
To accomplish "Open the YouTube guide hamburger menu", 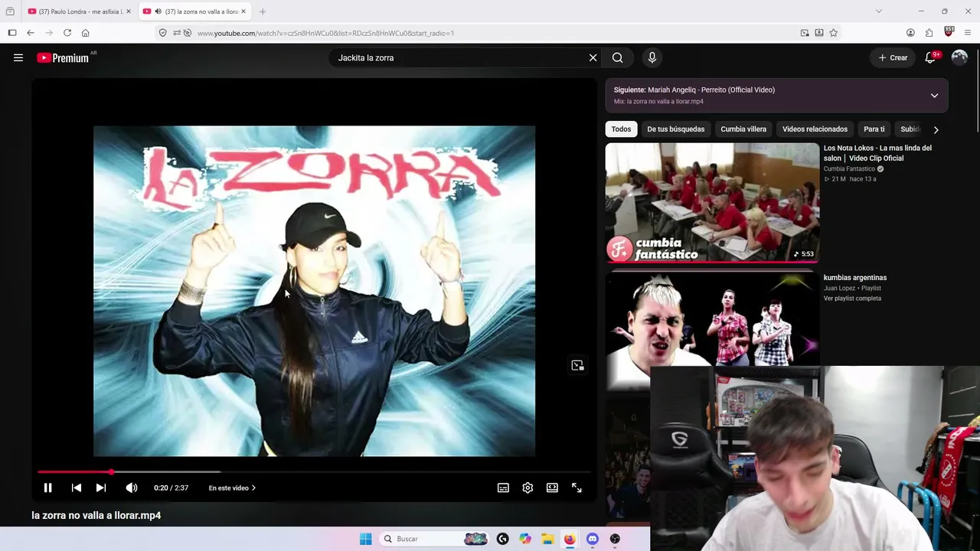I will [18, 57].
